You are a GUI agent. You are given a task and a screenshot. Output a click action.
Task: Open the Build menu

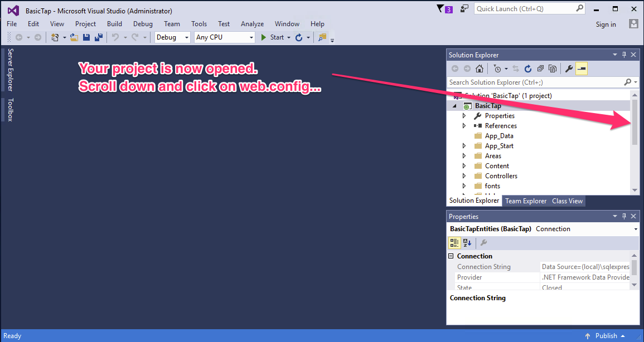115,24
